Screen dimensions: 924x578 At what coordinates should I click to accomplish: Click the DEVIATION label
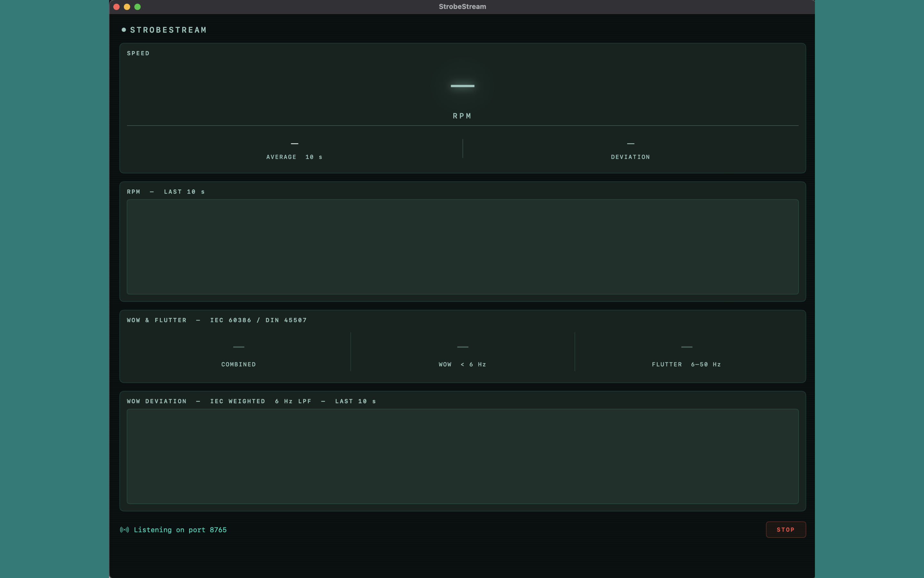click(x=630, y=157)
